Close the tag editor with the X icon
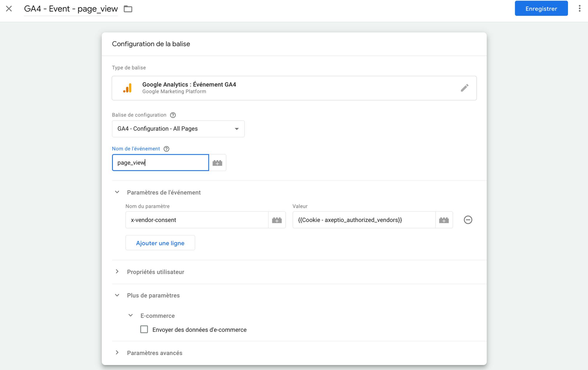Image resolution: width=588 pixels, height=370 pixels. (x=9, y=9)
